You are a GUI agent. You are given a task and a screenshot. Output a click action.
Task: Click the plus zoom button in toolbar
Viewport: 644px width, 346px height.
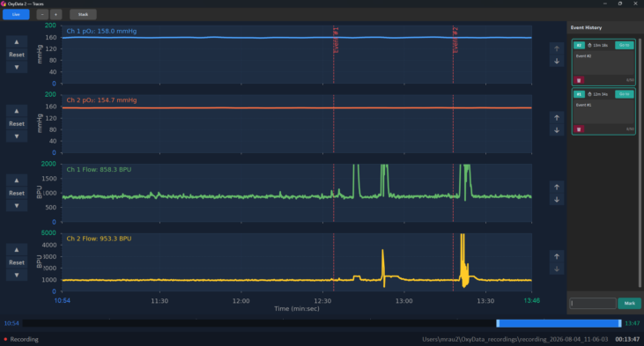pos(56,14)
